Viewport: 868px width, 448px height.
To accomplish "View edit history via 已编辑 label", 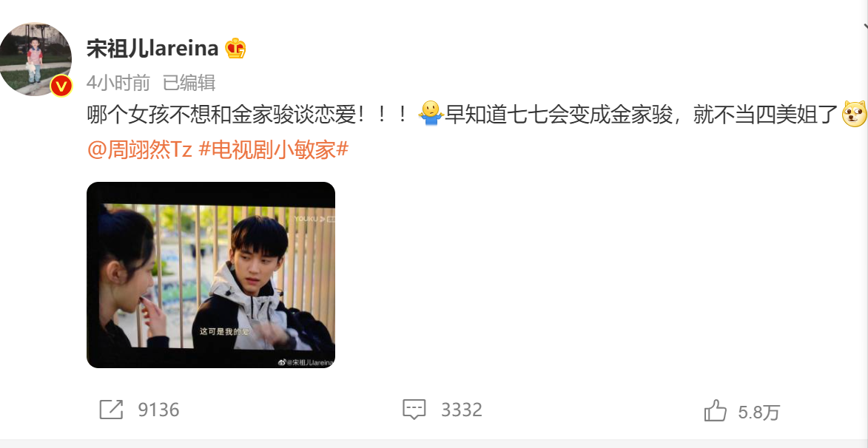I will click(189, 83).
